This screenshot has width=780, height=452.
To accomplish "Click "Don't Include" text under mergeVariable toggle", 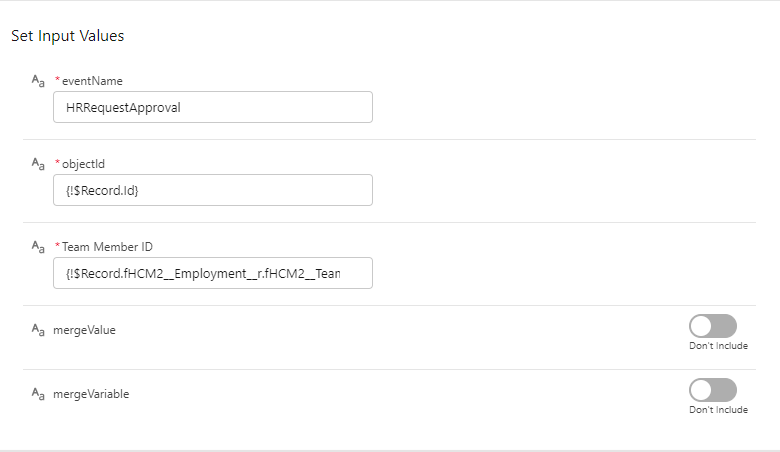I will click(x=718, y=410).
